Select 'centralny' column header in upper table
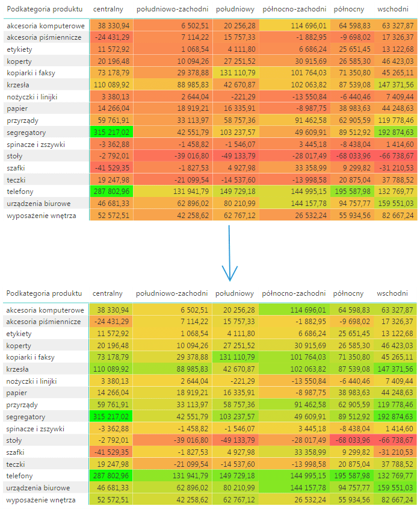Screen dimensions: 420x509 coord(108,10)
